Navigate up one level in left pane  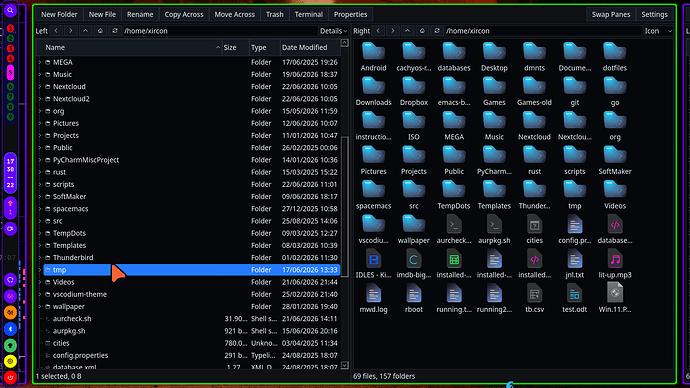point(85,31)
